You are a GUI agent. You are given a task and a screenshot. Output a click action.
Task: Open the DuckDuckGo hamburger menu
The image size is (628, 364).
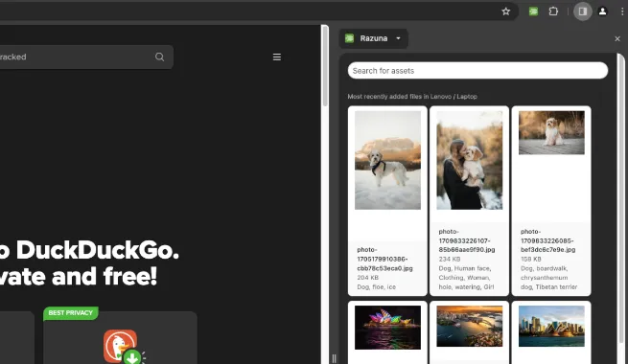[x=277, y=57]
